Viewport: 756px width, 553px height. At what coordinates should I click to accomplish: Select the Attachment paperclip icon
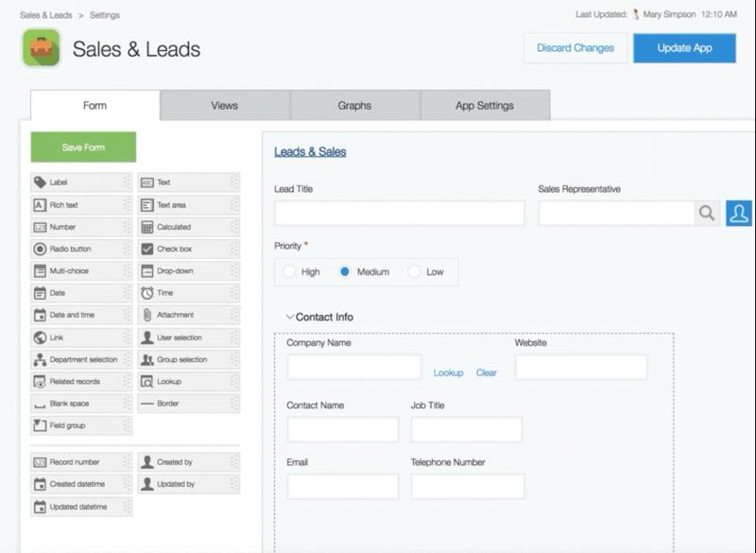click(x=147, y=315)
